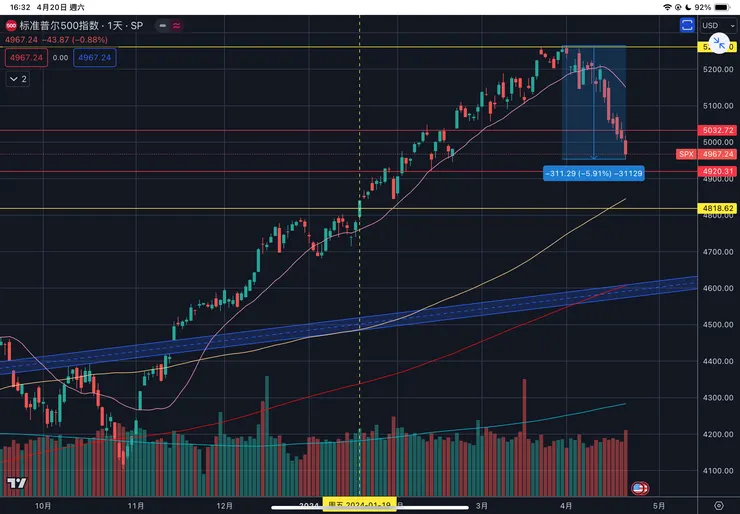740x514 pixels.
Task: Click the red sell price 4967.24 button
Action: pos(23,59)
